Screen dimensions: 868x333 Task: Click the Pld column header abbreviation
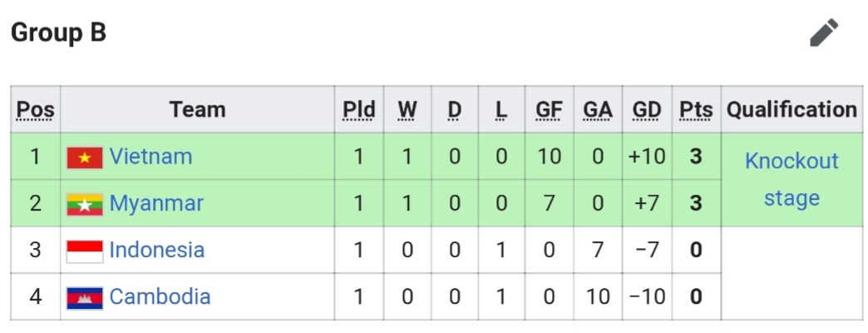click(x=359, y=110)
